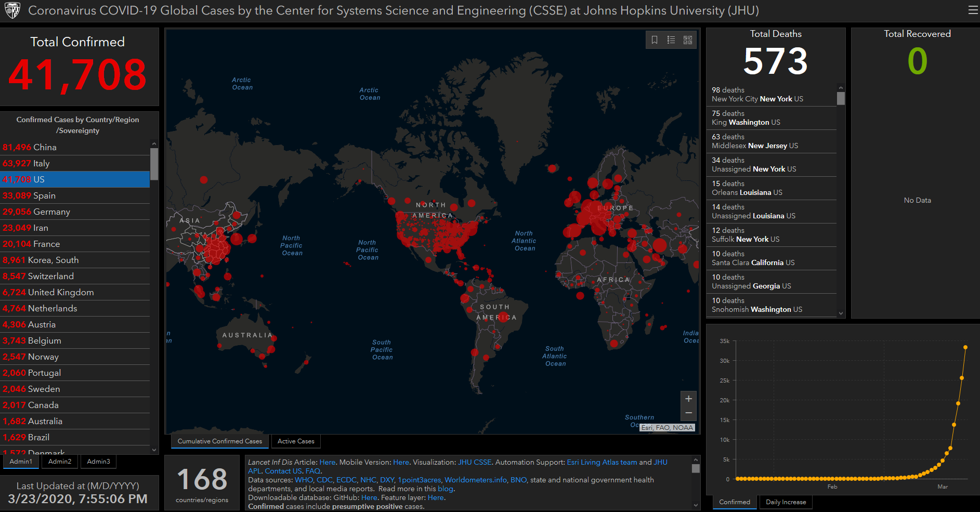Select Korea, South in the list
This screenshot has width=980, height=512.
(75, 260)
